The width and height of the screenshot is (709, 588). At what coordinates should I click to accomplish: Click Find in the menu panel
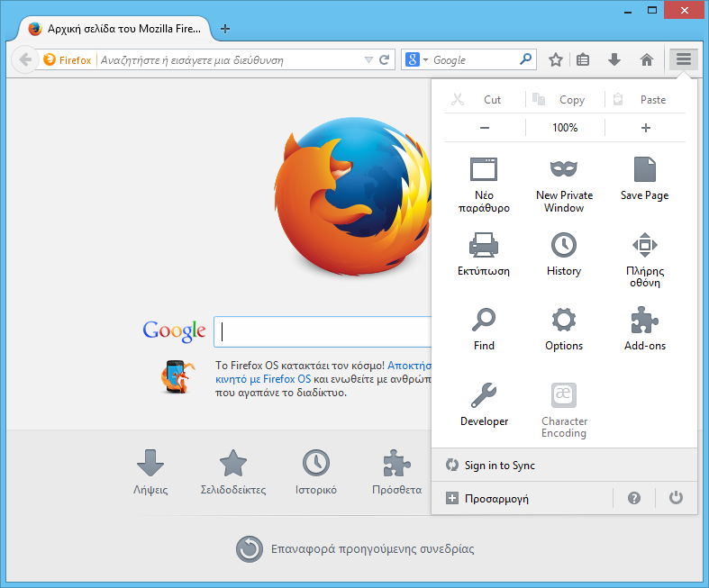point(484,329)
